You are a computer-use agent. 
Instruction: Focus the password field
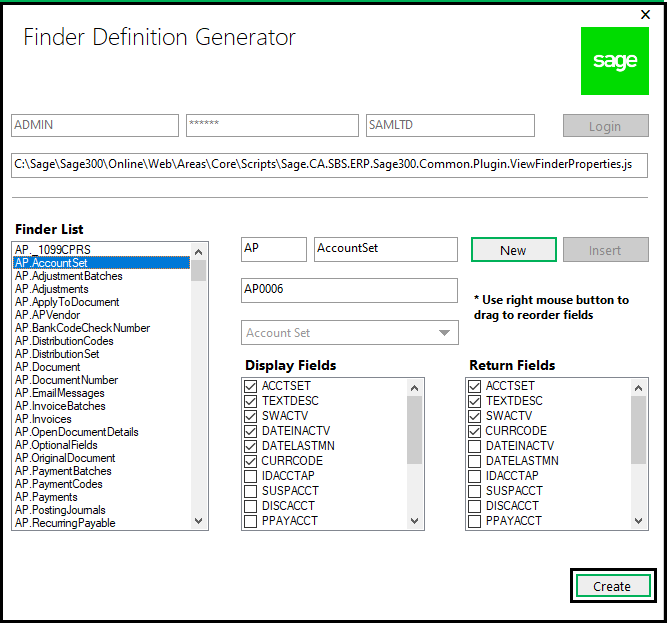272,125
